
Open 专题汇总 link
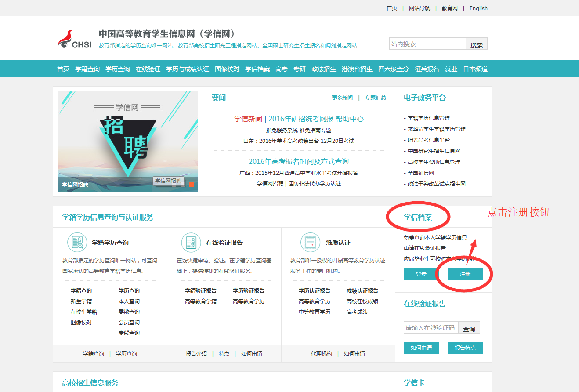[x=376, y=98]
